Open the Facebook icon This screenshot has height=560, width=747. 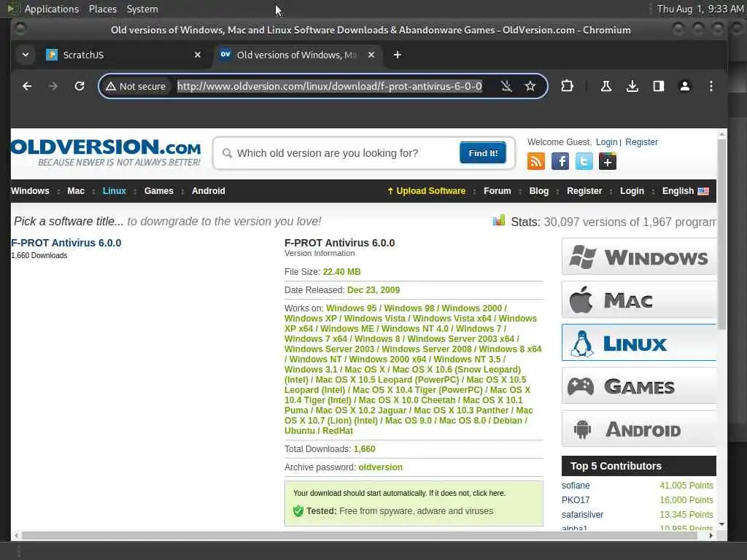tap(560, 161)
